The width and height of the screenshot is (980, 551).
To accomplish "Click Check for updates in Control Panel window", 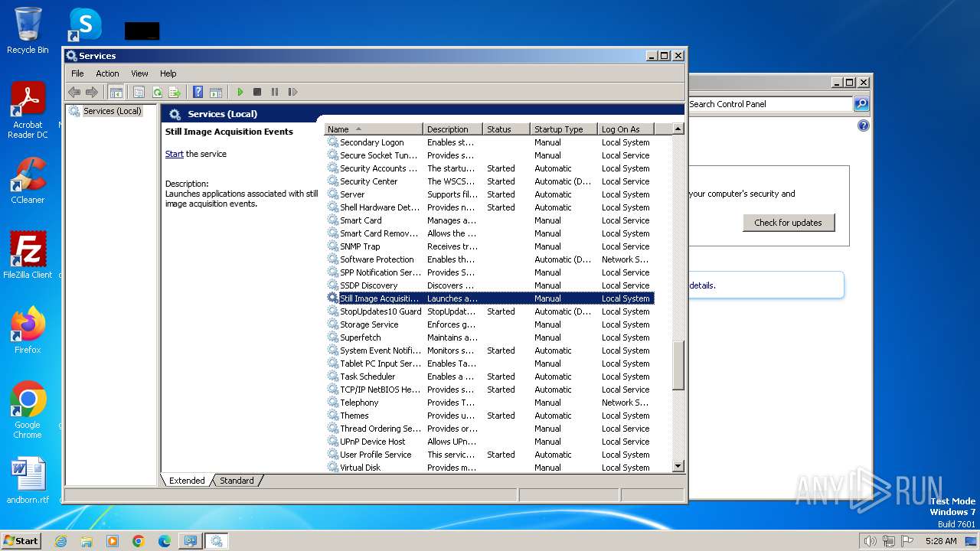I will pyautogui.click(x=788, y=223).
